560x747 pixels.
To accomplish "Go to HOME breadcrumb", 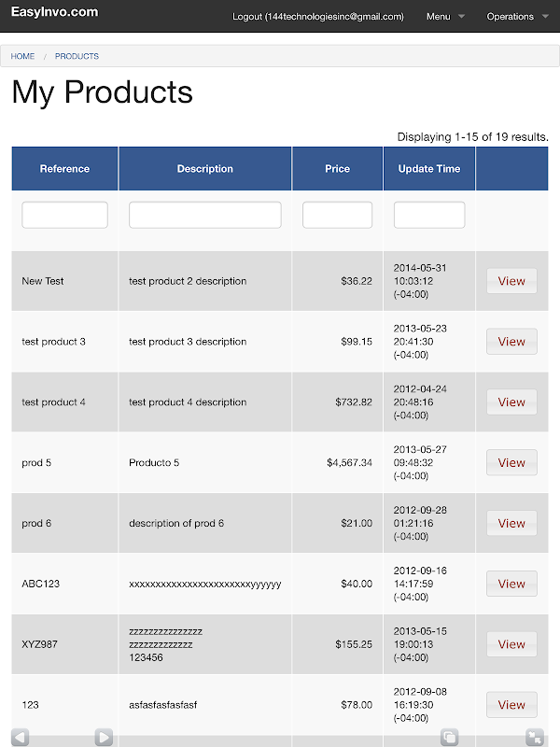I will [22, 56].
